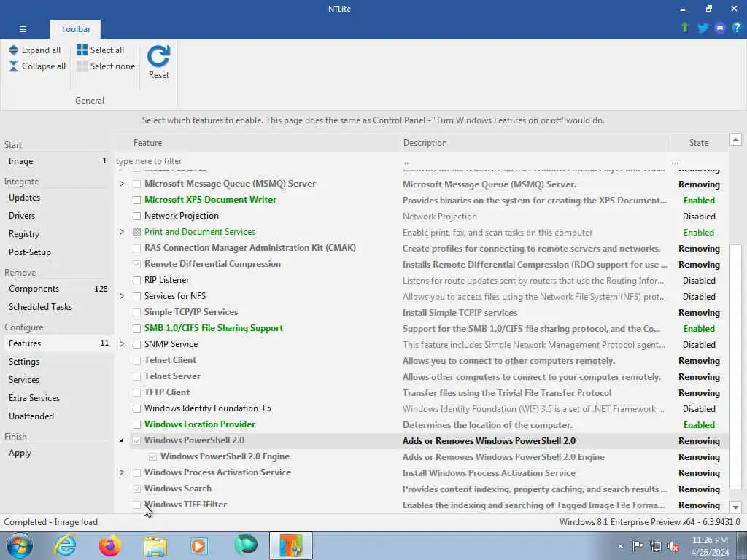Sort by the Description column header

[x=535, y=143]
